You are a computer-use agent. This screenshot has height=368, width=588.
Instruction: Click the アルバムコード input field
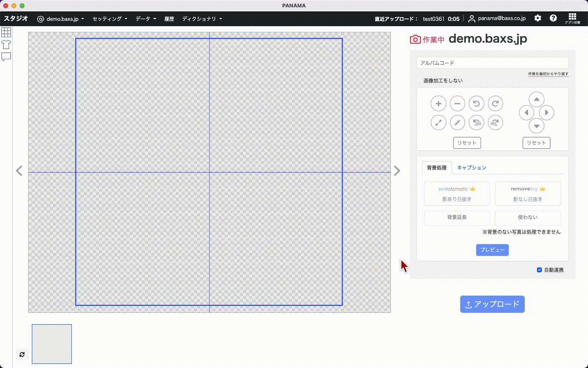coord(492,63)
